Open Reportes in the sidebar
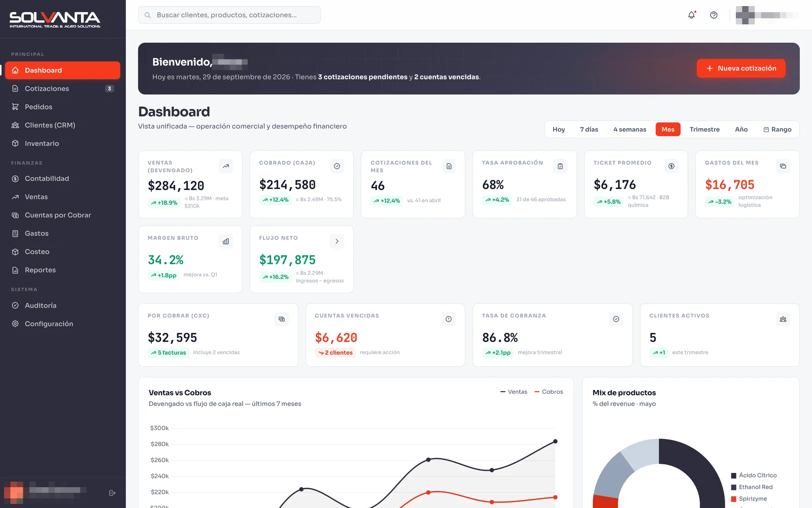This screenshot has width=812, height=508. pyautogui.click(x=62, y=270)
